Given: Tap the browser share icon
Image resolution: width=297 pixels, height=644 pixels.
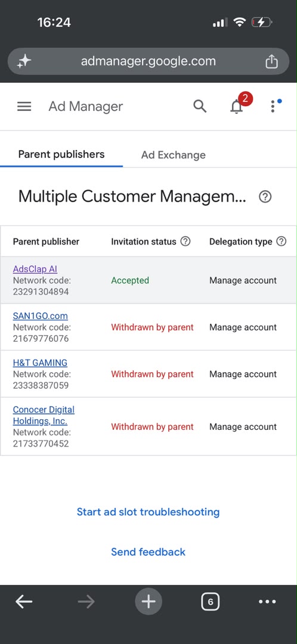Looking at the screenshot, I should (271, 61).
